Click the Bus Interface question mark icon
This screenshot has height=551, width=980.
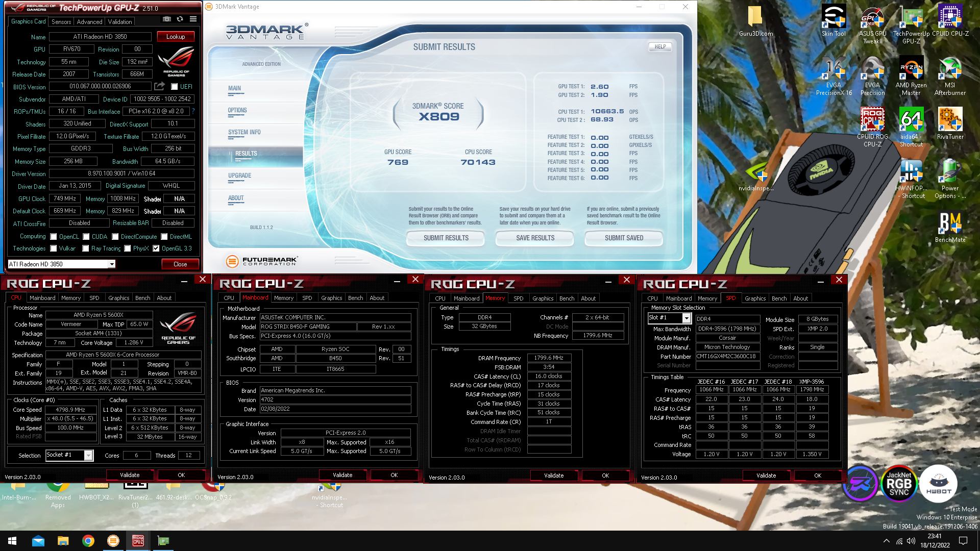[193, 111]
